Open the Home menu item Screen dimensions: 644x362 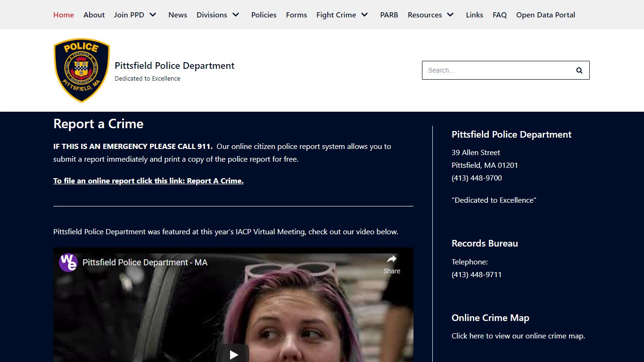(64, 15)
